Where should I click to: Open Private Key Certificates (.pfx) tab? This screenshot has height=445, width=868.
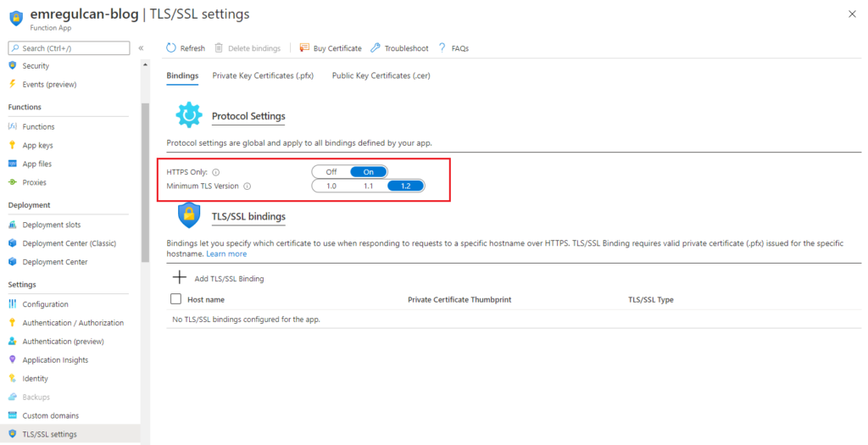tap(263, 75)
